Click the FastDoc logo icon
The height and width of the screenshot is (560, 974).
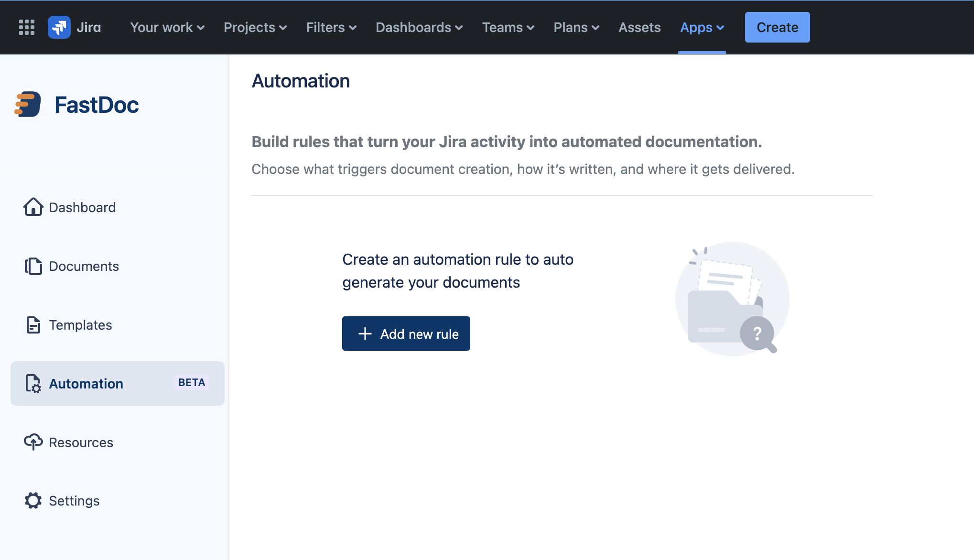click(28, 104)
